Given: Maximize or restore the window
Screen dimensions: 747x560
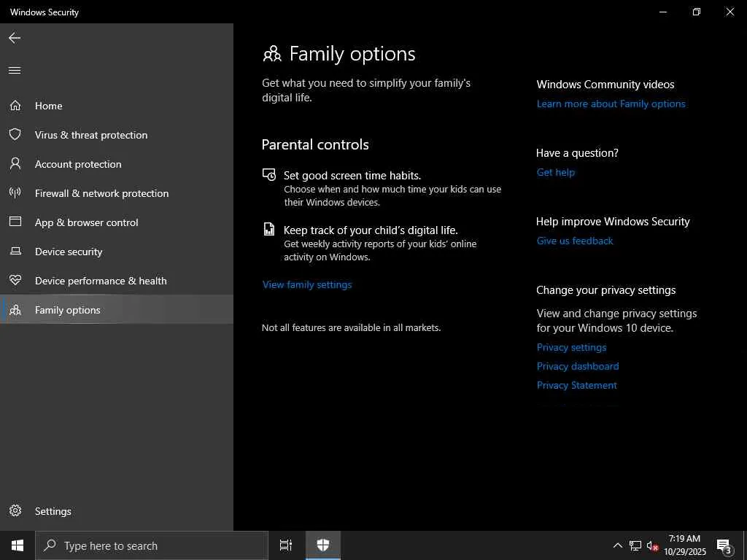Looking at the screenshot, I should [x=696, y=12].
